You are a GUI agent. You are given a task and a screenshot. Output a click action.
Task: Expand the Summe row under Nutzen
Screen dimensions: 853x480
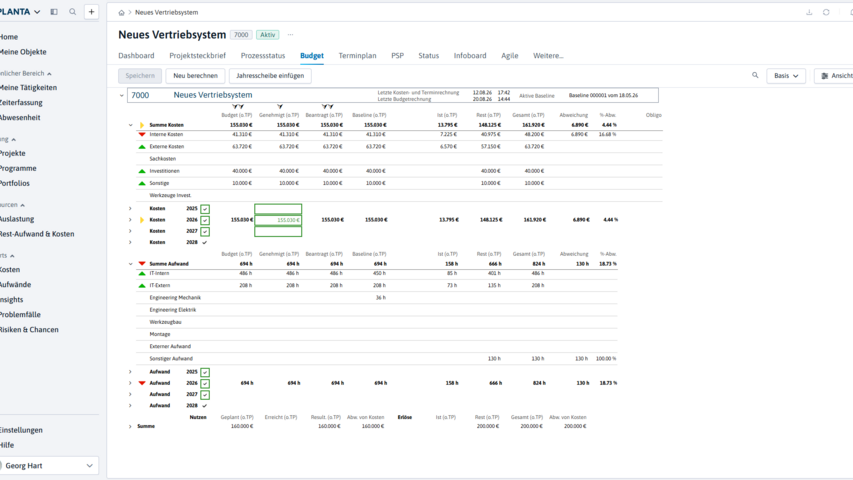[x=130, y=427]
